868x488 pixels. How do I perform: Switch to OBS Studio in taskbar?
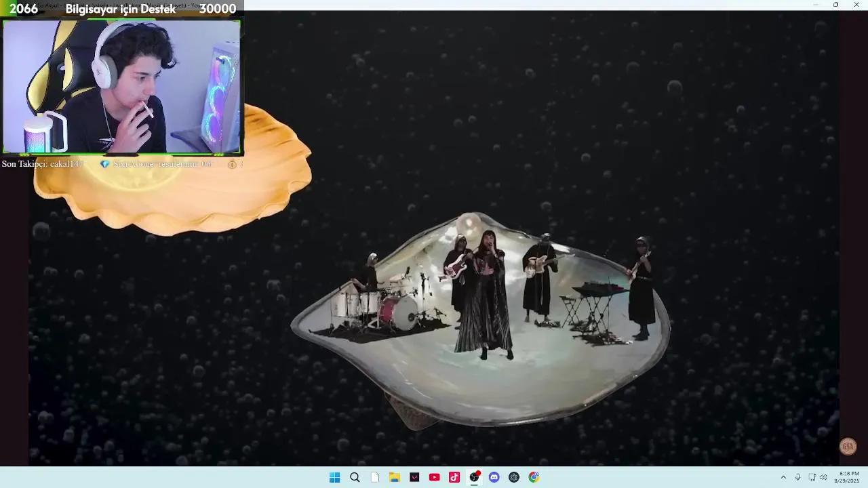tap(475, 477)
